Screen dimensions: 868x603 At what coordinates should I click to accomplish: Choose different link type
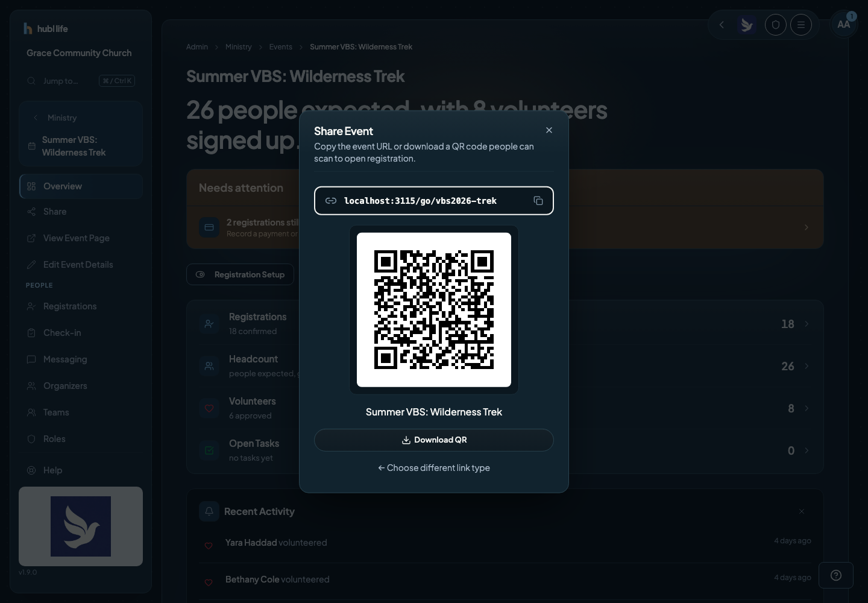[x=434, y=468]
